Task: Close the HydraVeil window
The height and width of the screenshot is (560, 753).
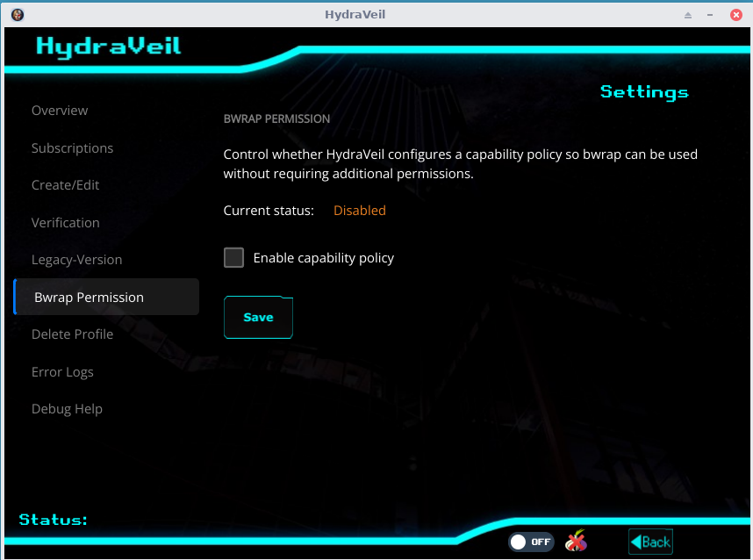Action: point(735,15)
